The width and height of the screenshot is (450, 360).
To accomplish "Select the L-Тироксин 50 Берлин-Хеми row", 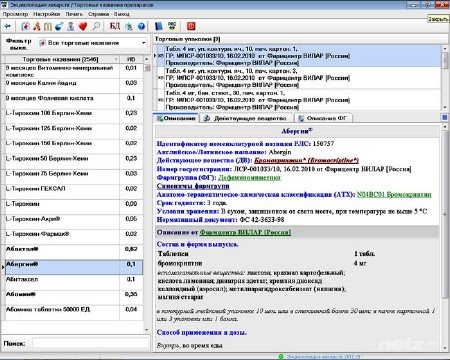I will pos(74,162).
